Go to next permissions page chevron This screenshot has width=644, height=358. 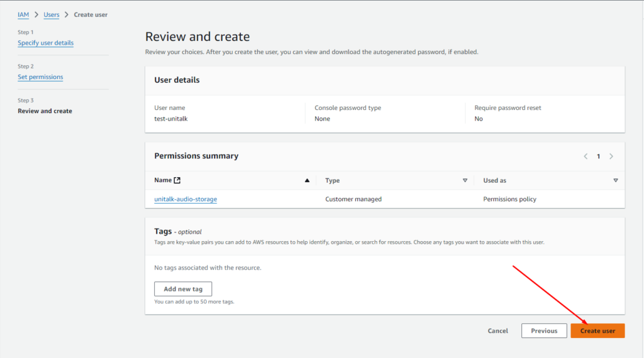(611, 156)
